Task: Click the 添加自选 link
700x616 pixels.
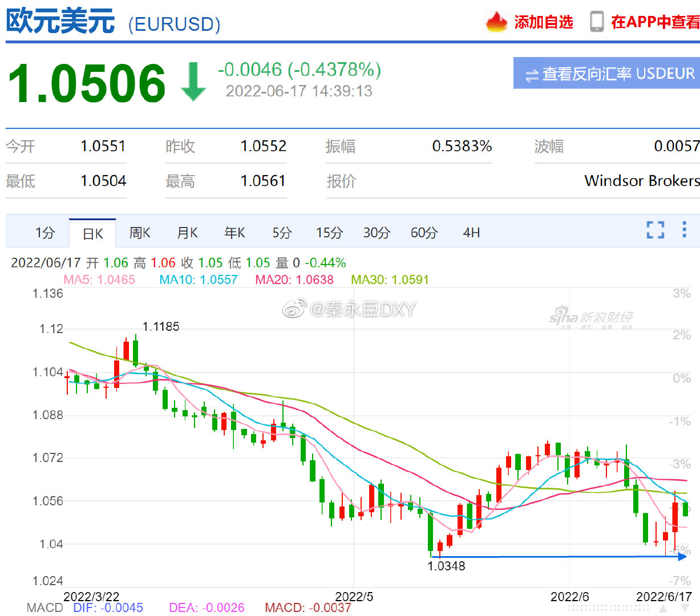Action: [x=543, y=22]
